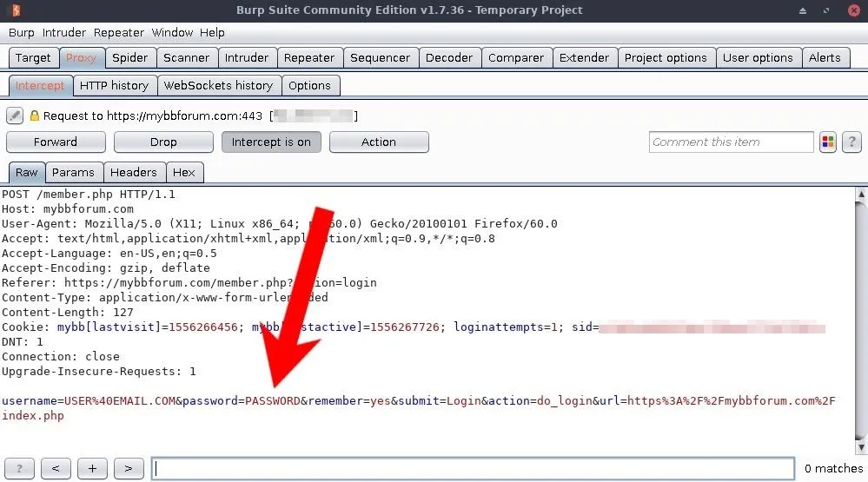Image resolution: width=868 pixels, height=482 pixels.
Task: Click the padlock HTTPS icon
Action: tap(35, 116)
